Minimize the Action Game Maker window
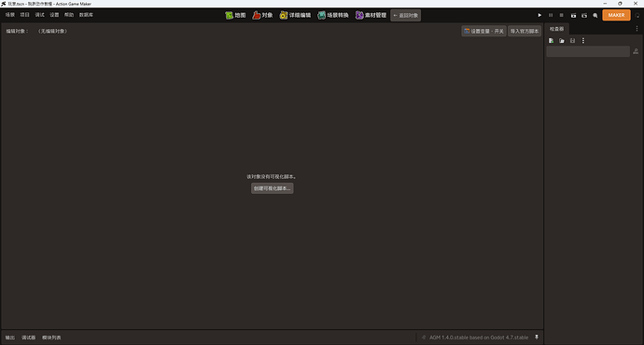 tap(605, 4)
